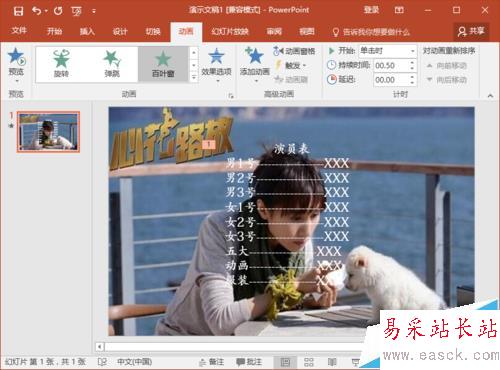
Task: Click the 男1号 cast line on the slide
Action: click(288, 163)
